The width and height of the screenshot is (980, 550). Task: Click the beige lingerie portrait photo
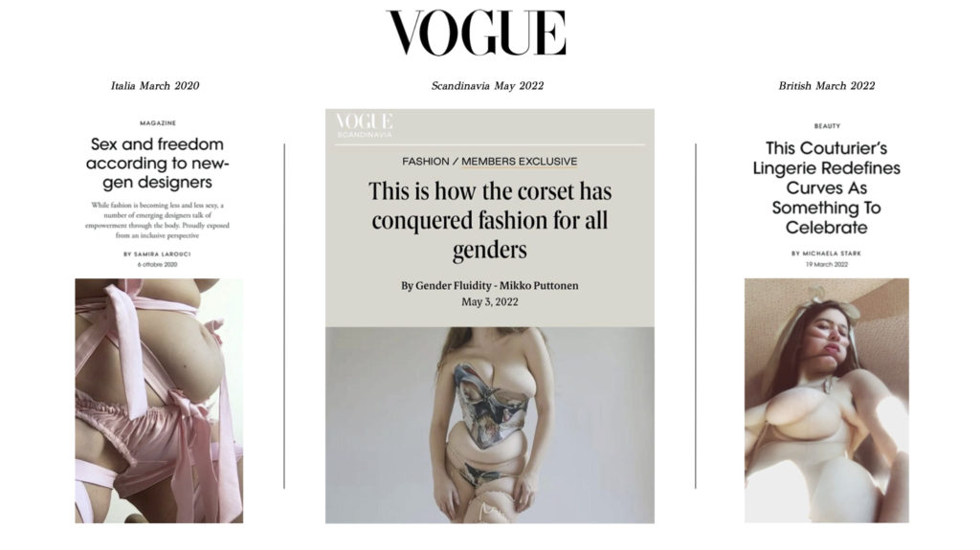coord(826,401)
